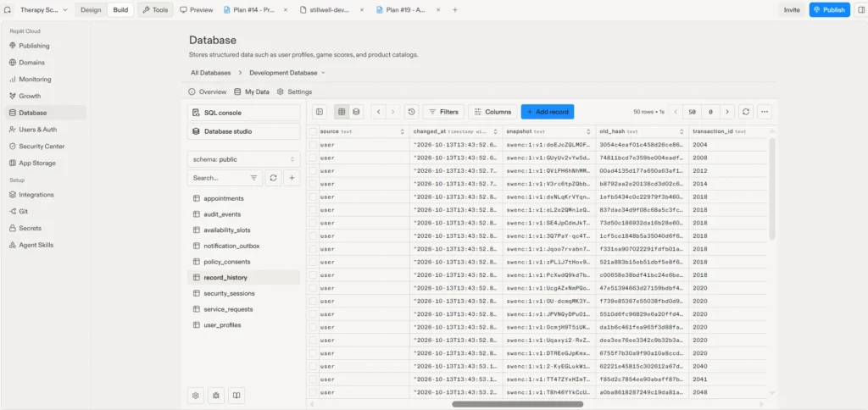Image resolution: width=868 pixels, height=410 pixels.
Task: Open Monitoring in the sidebar
Action: [46, 79]
